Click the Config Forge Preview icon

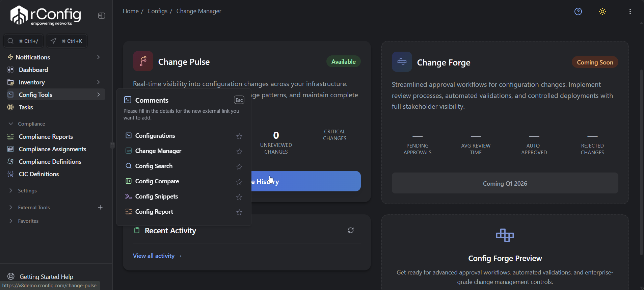(505, 235)
